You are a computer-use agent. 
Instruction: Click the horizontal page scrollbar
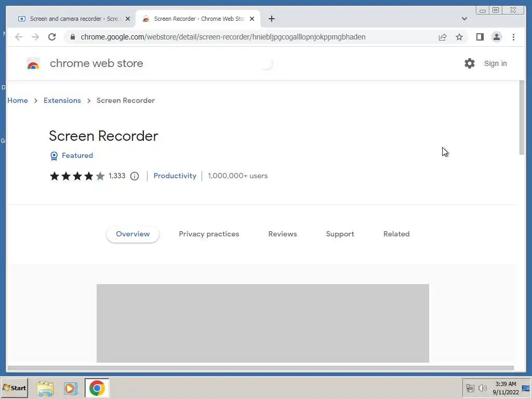(261, 368)
